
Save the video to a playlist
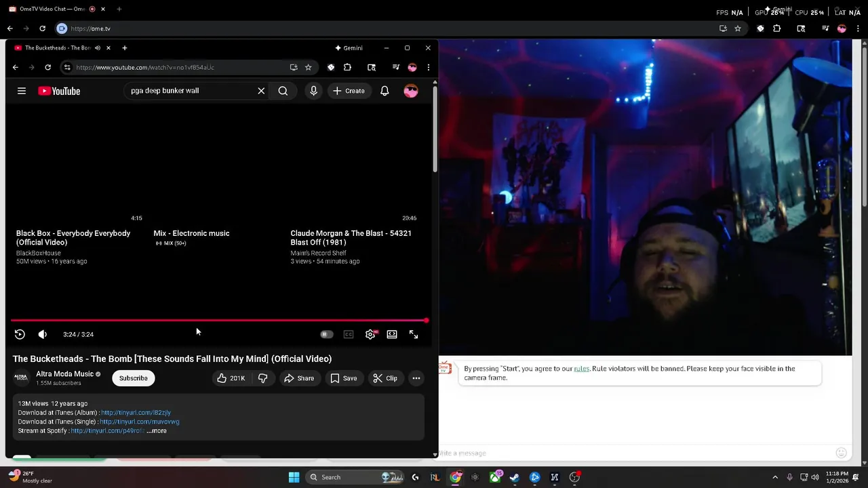[x=344, y=378]
